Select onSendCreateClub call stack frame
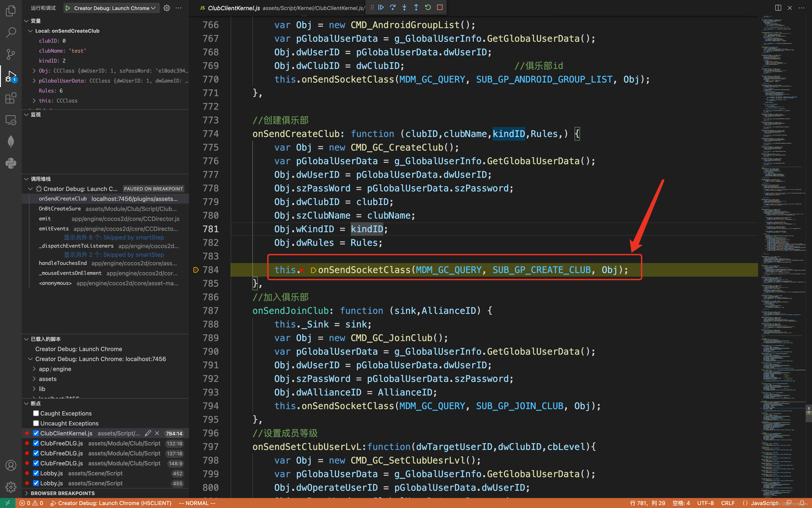 (105, 199)
